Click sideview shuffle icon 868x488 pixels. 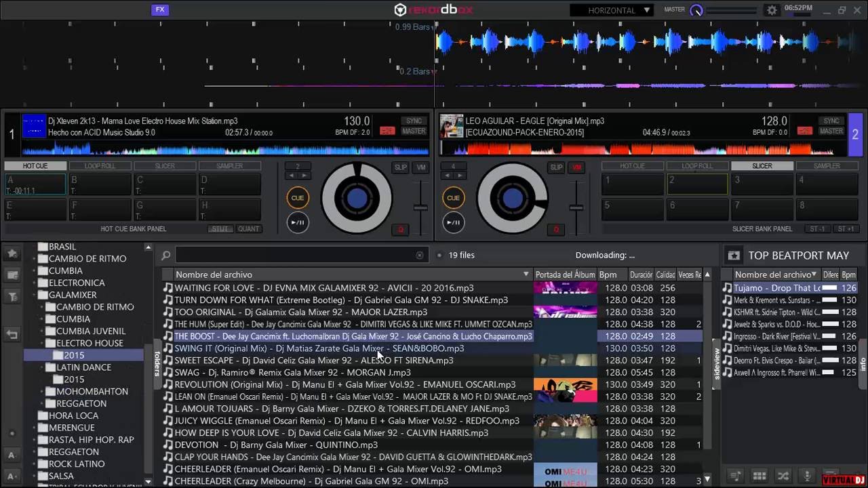783,476
